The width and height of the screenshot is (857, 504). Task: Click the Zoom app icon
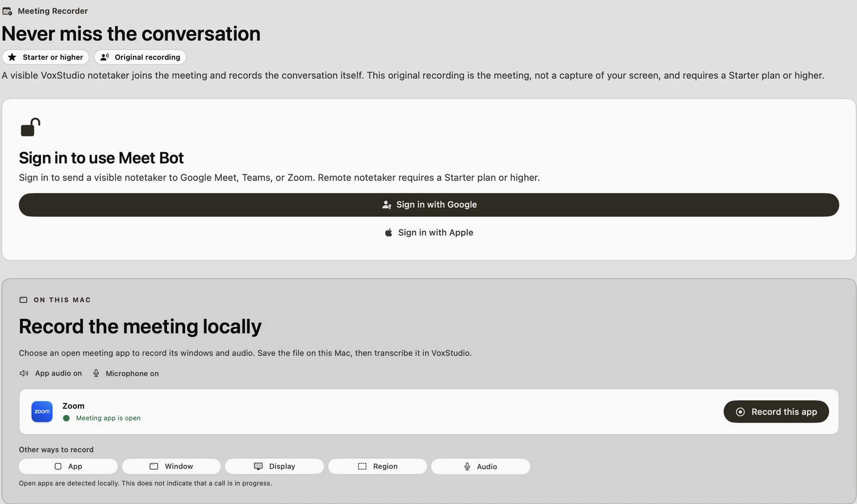tap(42, 412)
